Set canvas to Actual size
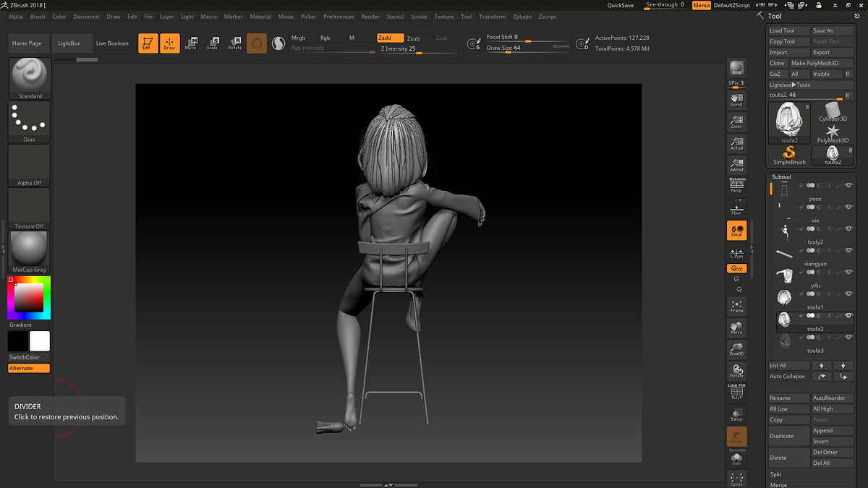868x488 pixels. pyautogui.click(x=736, y=144)
